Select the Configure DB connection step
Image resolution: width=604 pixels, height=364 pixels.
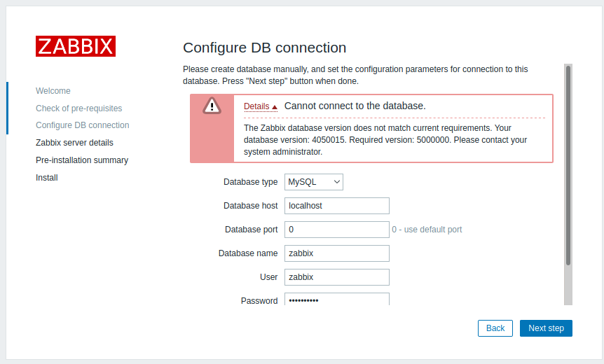(x=83, y=125)
